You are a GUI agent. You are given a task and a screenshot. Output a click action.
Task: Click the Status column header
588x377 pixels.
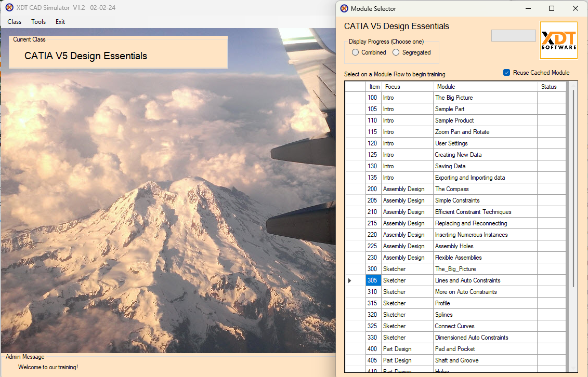pos(551,87)
